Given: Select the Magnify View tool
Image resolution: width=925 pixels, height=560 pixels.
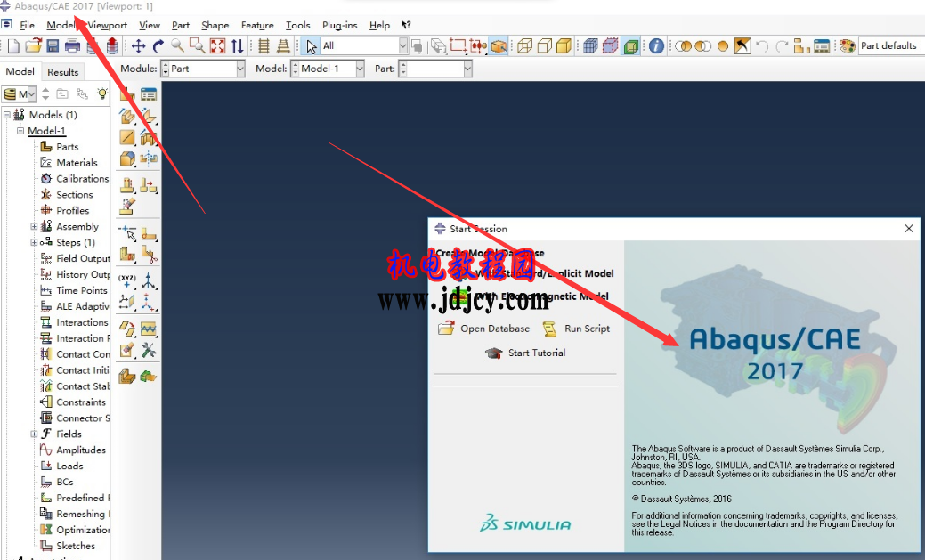Looking at the screenshot, I should coord(177,45).
